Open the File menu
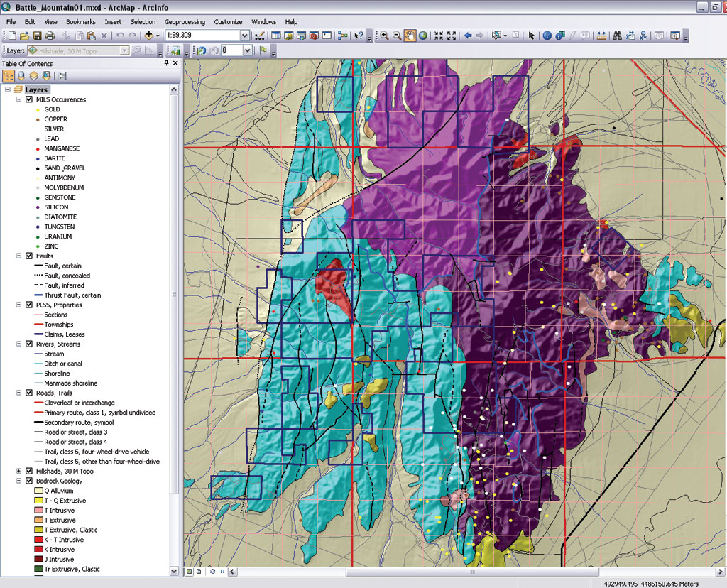 pos(11,22)
